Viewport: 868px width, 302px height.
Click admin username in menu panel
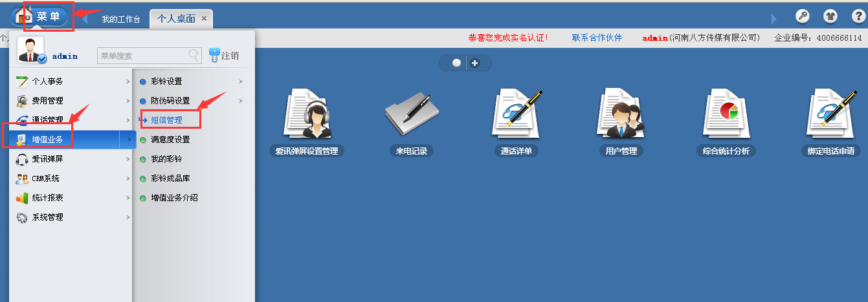(65, 56)
